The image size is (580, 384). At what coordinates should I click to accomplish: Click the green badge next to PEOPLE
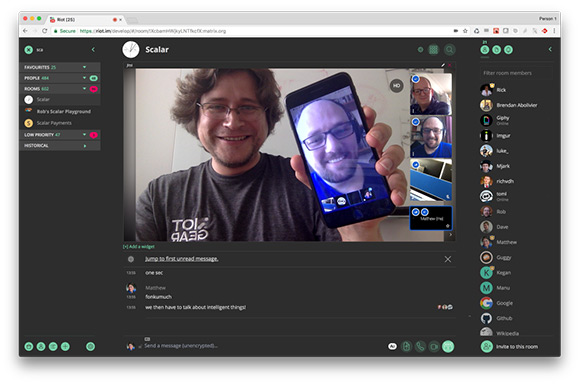[94, 78]
